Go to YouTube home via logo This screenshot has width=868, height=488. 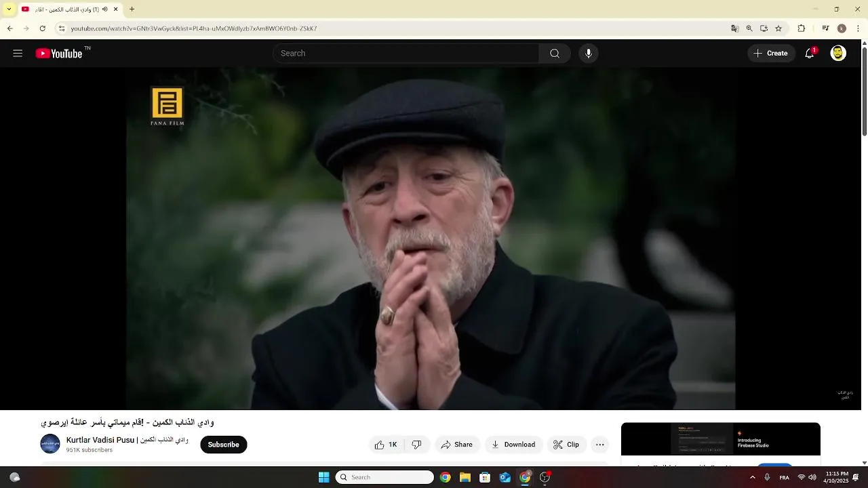pos(59,54)
